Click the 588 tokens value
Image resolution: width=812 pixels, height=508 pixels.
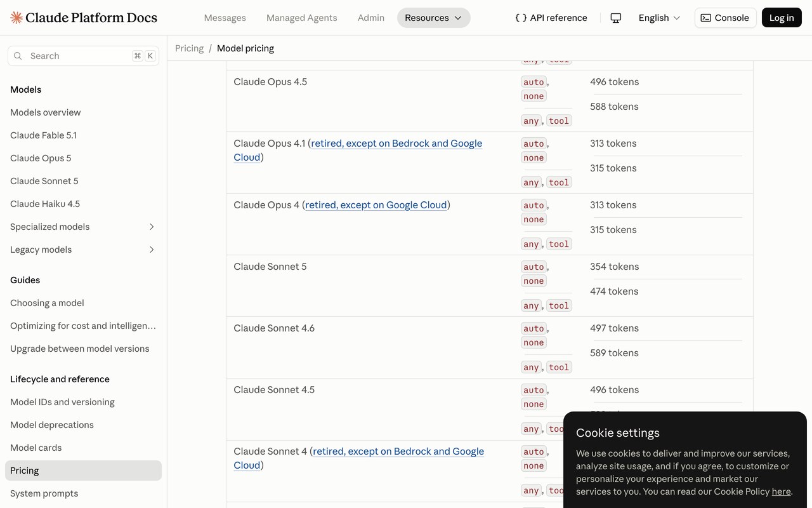[614, 107]
